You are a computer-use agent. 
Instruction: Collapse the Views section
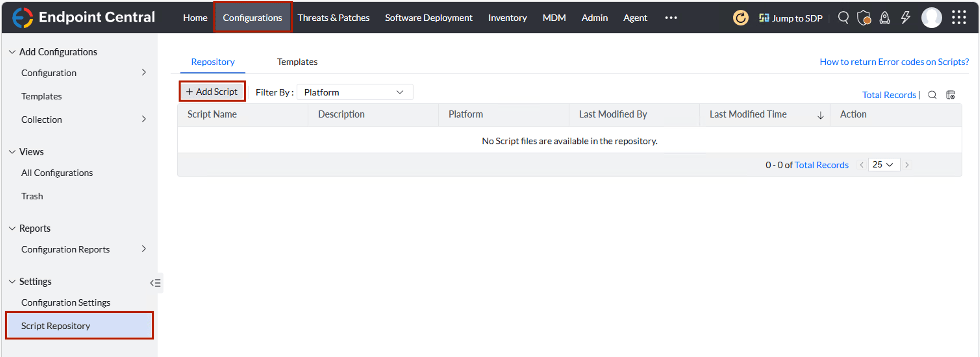12,152
